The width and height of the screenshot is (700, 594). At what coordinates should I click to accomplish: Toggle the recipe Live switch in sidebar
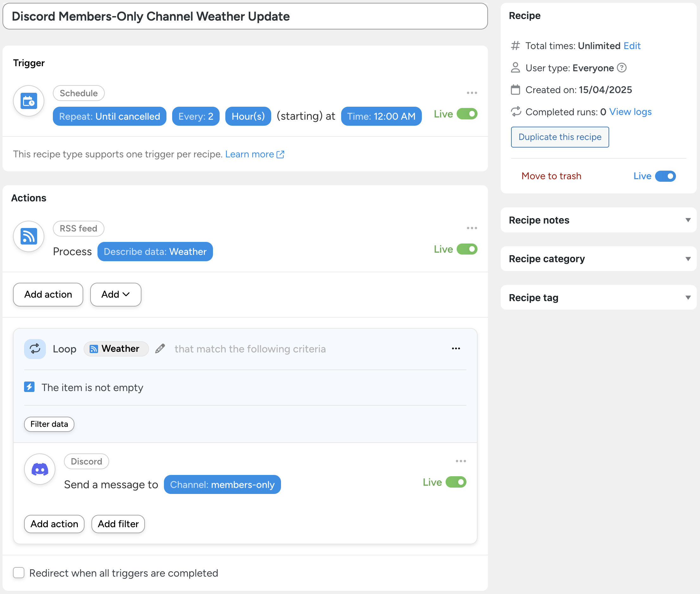(x=665, y=176)
